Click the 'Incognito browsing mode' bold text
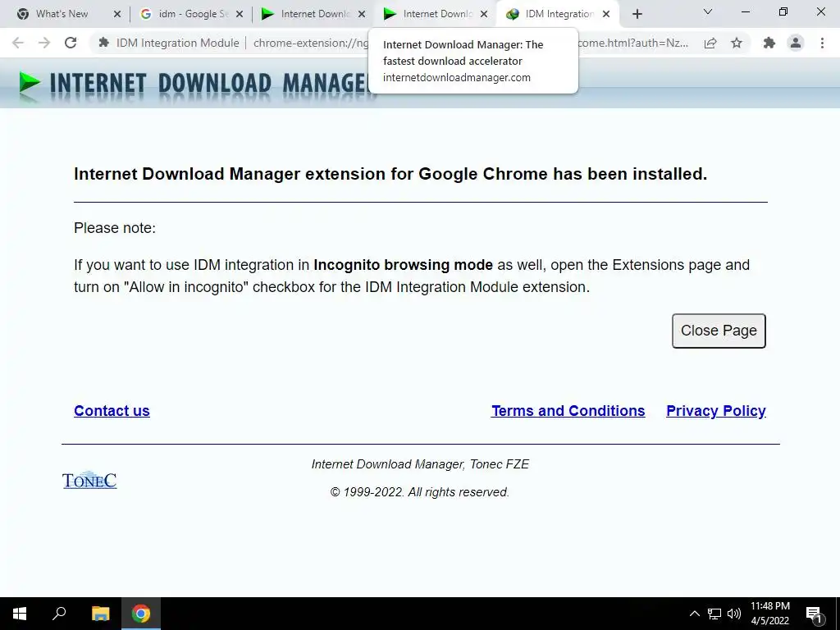Viewport: 840px width, 630px height. [403, 265]
